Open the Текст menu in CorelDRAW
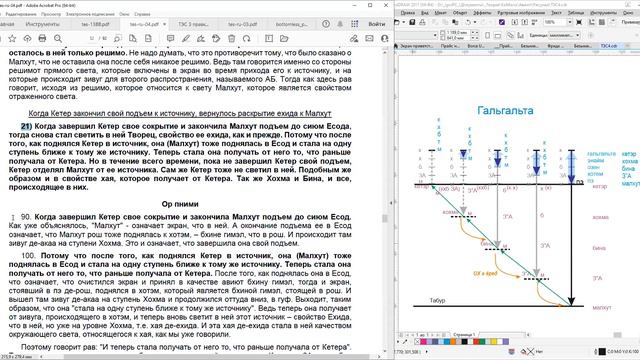This screenshot has width=640, height=360. pyautogui.click(x=556, y=13)
